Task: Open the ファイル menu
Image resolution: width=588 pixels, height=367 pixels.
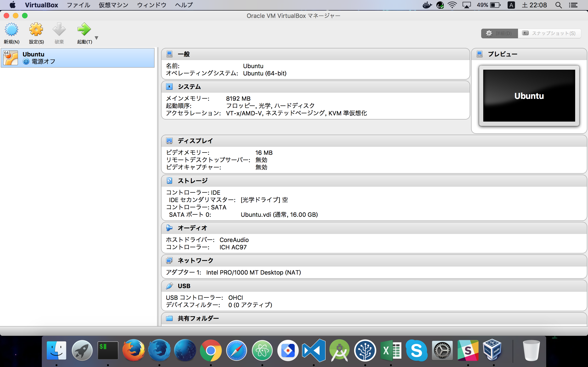Action: pyautogui.click(x=78, y=5)
